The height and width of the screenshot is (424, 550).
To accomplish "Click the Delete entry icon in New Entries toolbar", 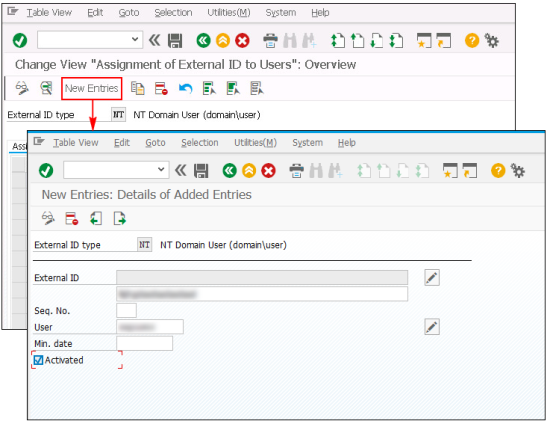I will pos(72,218).
